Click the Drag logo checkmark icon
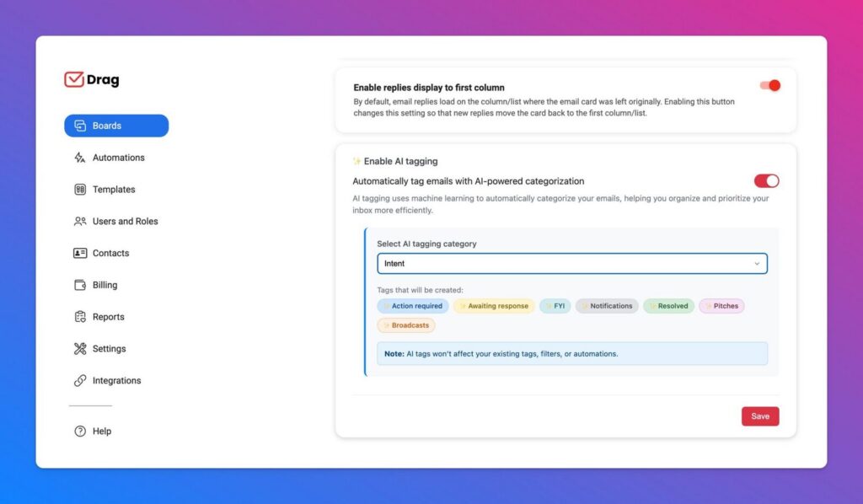 [74, 79]
